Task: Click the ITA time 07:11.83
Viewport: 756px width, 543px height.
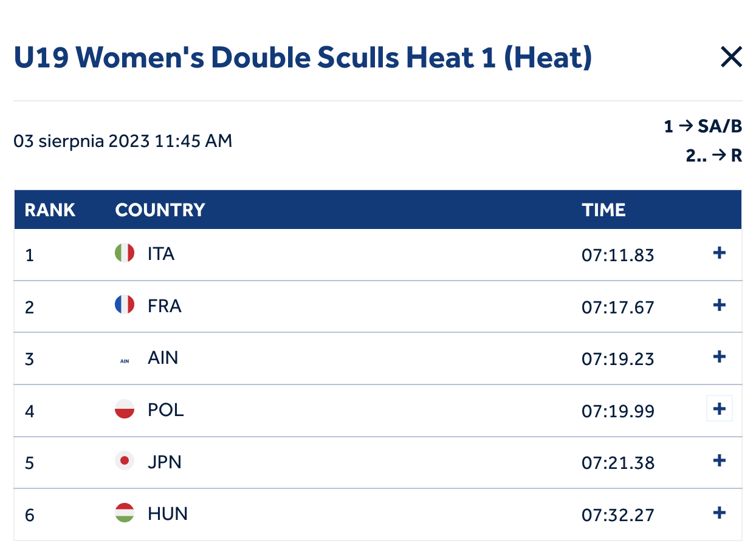Action: click(x=618, y=254)
